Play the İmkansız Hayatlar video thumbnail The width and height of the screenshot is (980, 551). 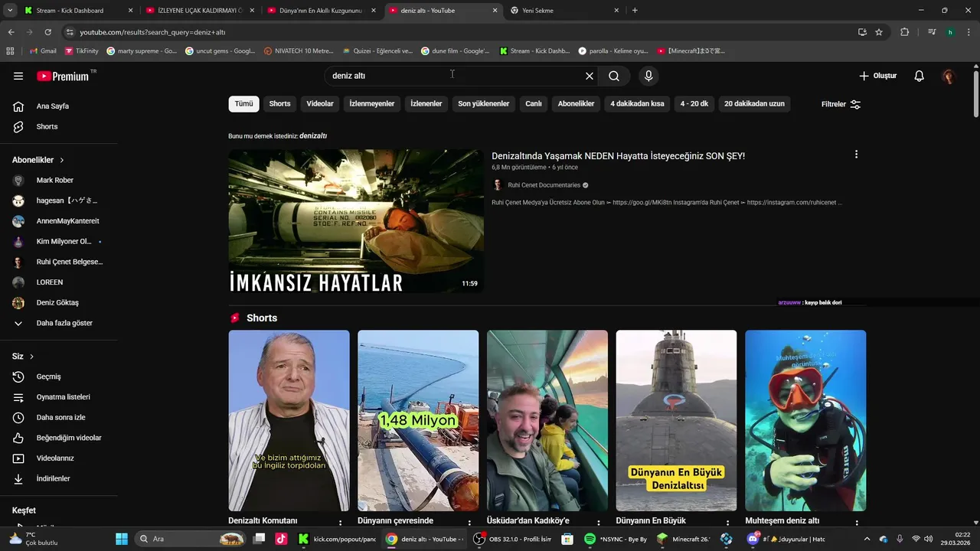click(x=356, y=221)
